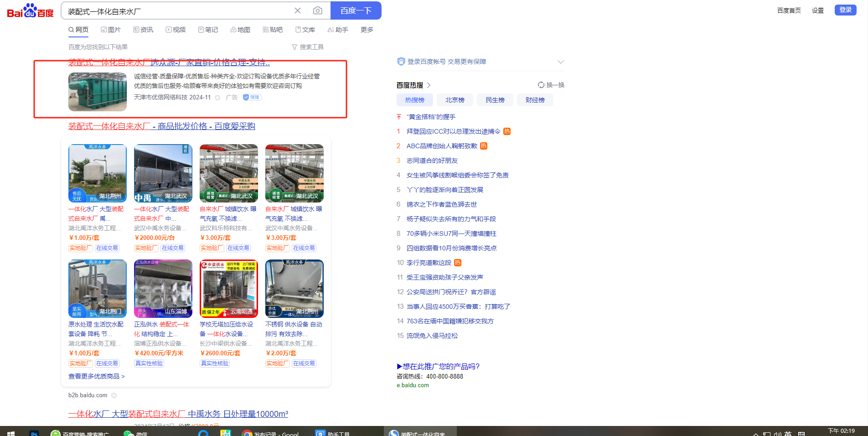Expand the 更多 menu
The image size is (868, 436).
pos(367,30)
